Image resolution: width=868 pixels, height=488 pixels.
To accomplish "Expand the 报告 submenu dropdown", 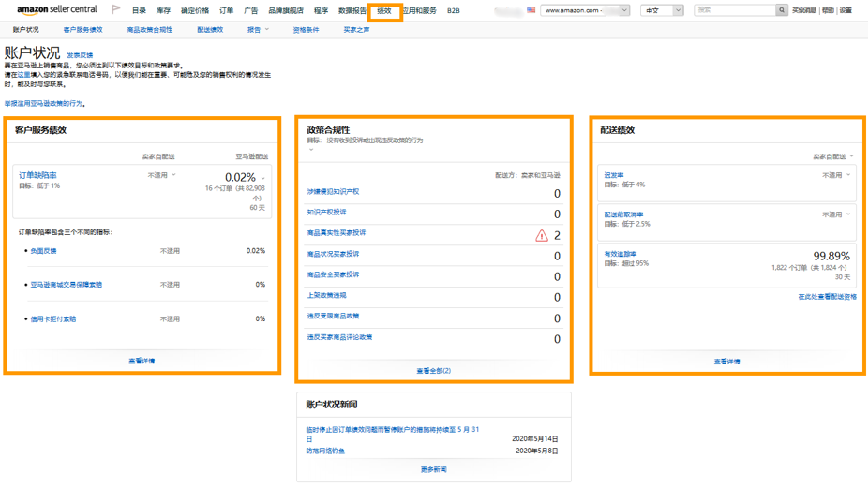I will (267, 30).
